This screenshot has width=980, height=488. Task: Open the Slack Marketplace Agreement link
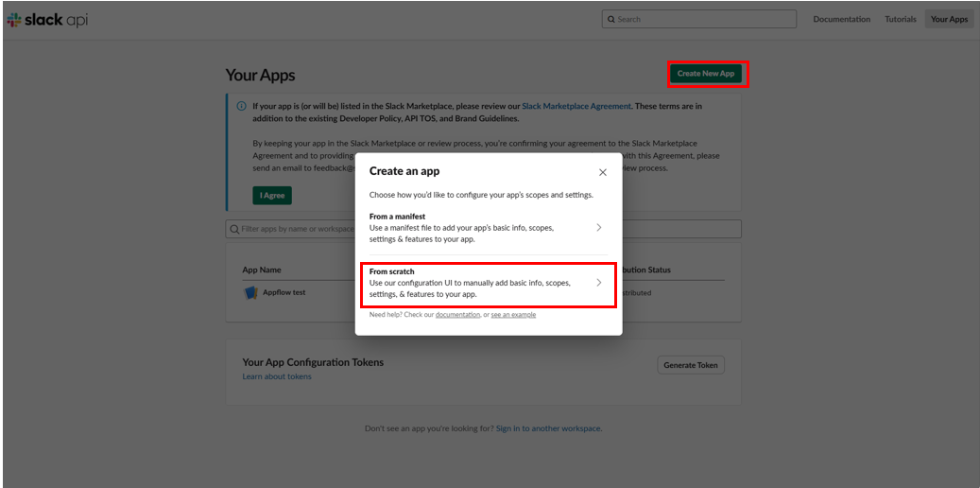[x=576, y=106]
